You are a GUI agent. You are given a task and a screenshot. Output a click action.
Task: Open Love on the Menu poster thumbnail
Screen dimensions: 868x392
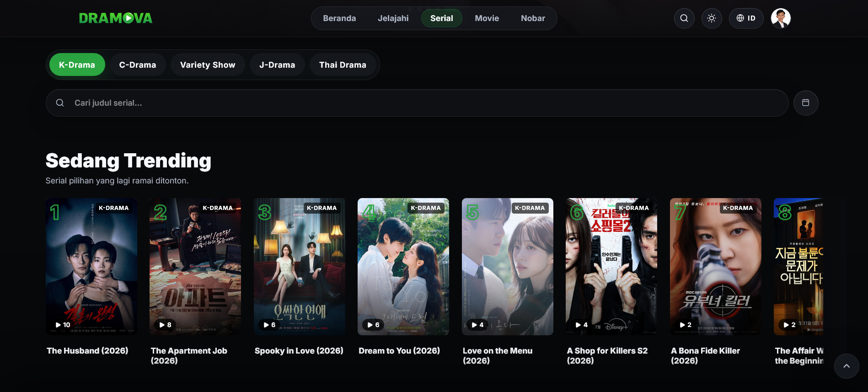point(508,267)
